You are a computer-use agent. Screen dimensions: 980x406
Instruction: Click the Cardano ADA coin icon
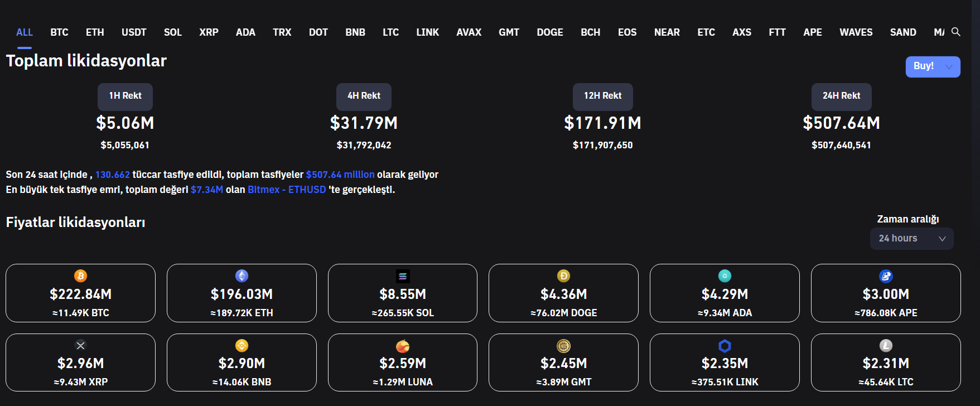(x=725, y=276)
